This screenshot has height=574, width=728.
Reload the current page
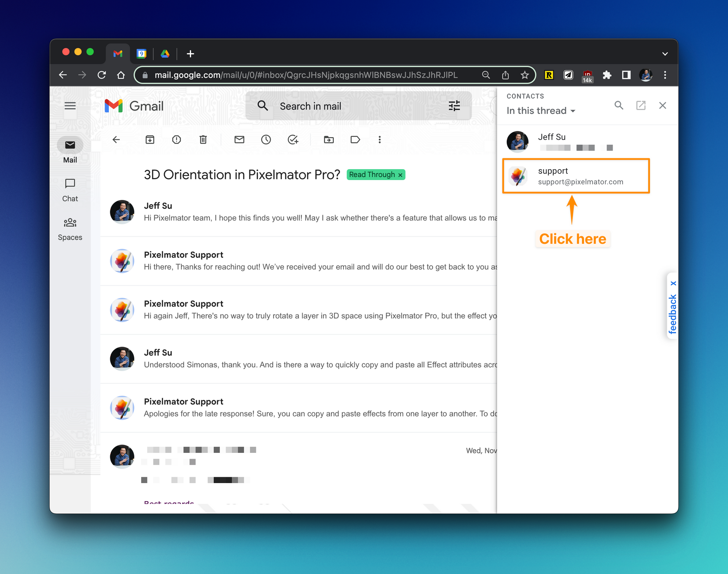click(102, 75)
